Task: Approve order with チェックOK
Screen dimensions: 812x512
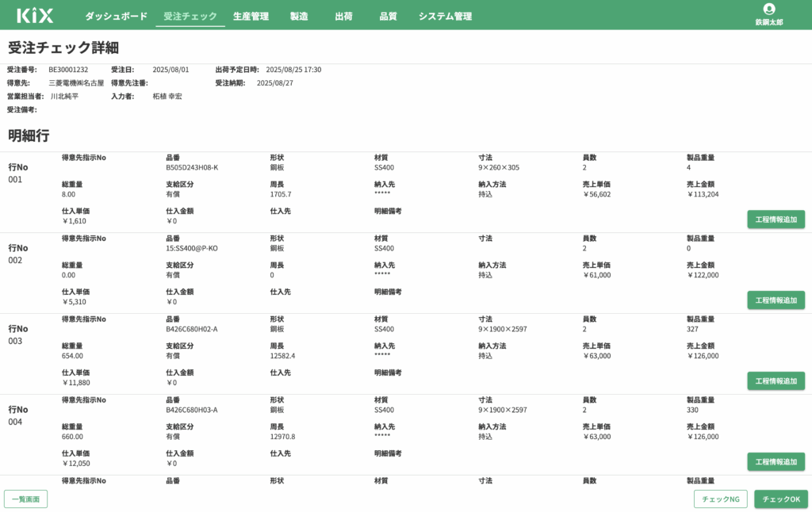Action: pos(781,499)
